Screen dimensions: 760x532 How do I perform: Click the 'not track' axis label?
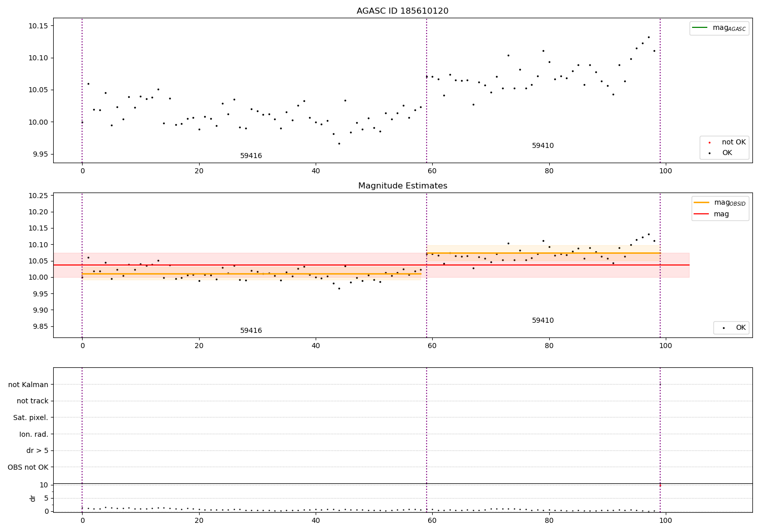32,401
